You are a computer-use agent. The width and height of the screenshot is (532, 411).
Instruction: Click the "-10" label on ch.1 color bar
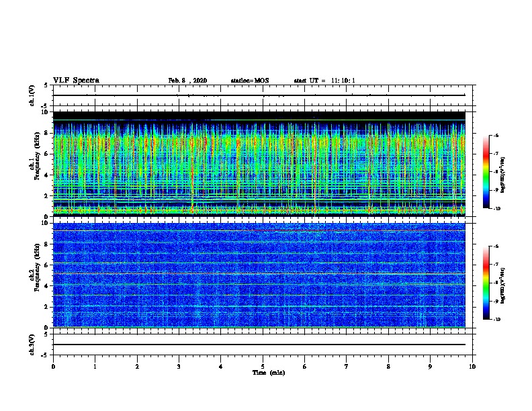(x=496, y=209)
